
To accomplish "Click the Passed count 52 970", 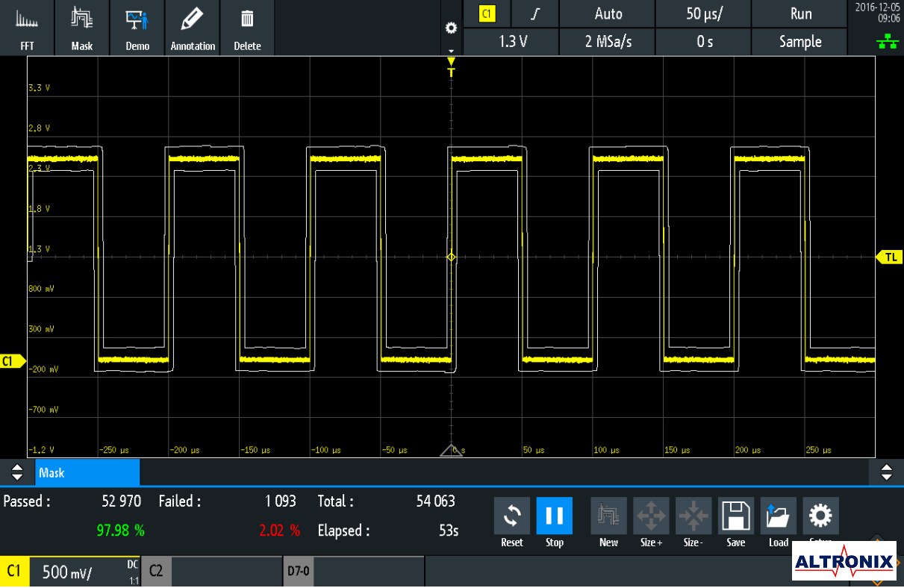I will tap(121, 501).
